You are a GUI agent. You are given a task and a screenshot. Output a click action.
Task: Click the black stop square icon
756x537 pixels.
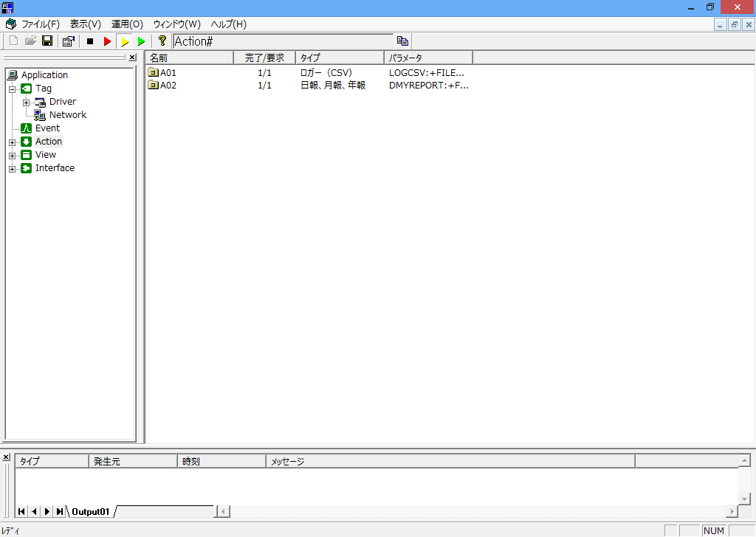click(x=90, y=41)
